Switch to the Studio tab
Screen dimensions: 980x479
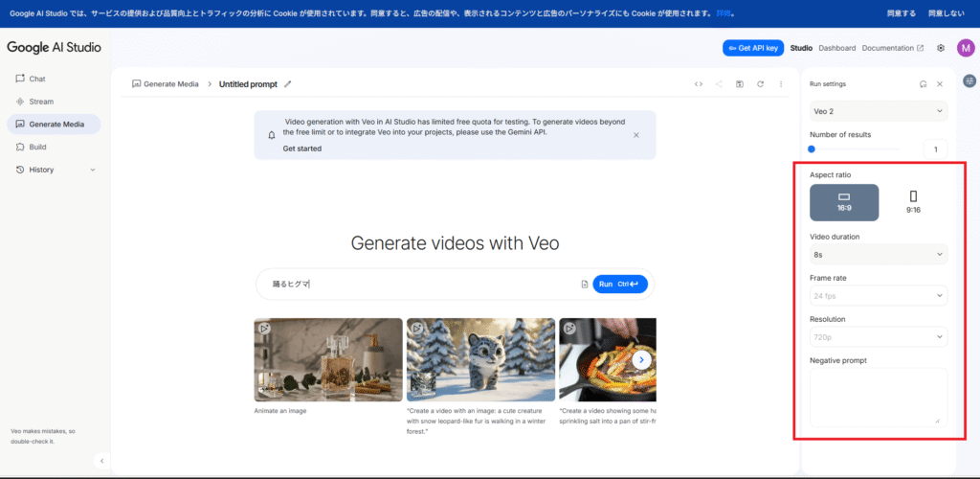(801, 48)
